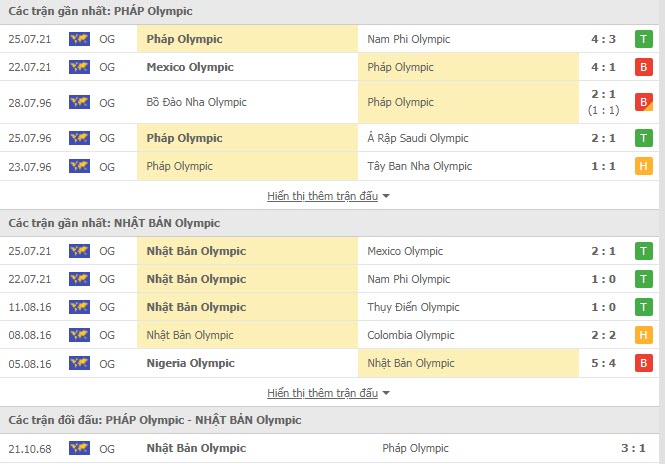Click the flag icon for 05.08.16 Nigeria match
The image size is (665, 464).
coord(79,363)
